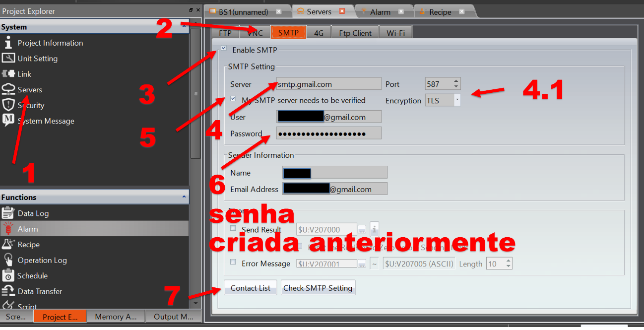The height and width of the screenshot is (330, 644).
Task: Switch to Memory A... bottom tab
Action: pos(116,317)
